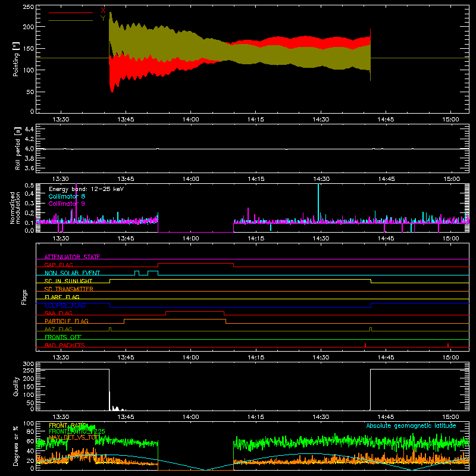Click the ECLIPSE_FLAG label

point(65,305)
